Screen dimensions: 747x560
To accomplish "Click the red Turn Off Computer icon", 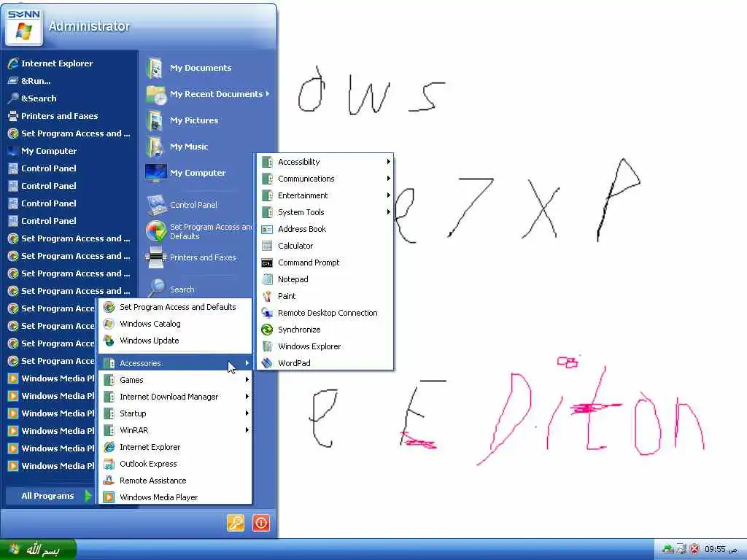I will 261,522.
